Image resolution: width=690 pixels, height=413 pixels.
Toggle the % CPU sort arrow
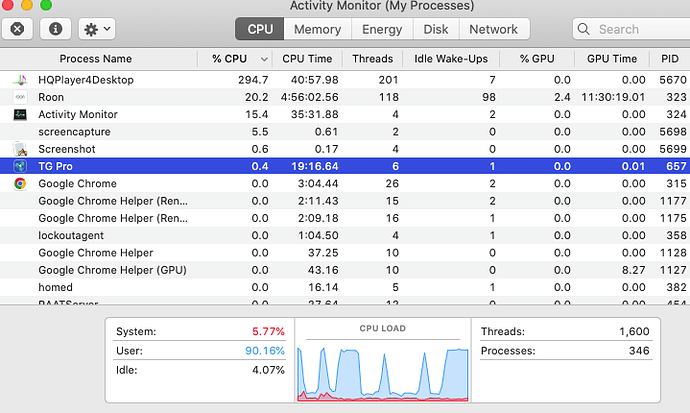[264, 59]
